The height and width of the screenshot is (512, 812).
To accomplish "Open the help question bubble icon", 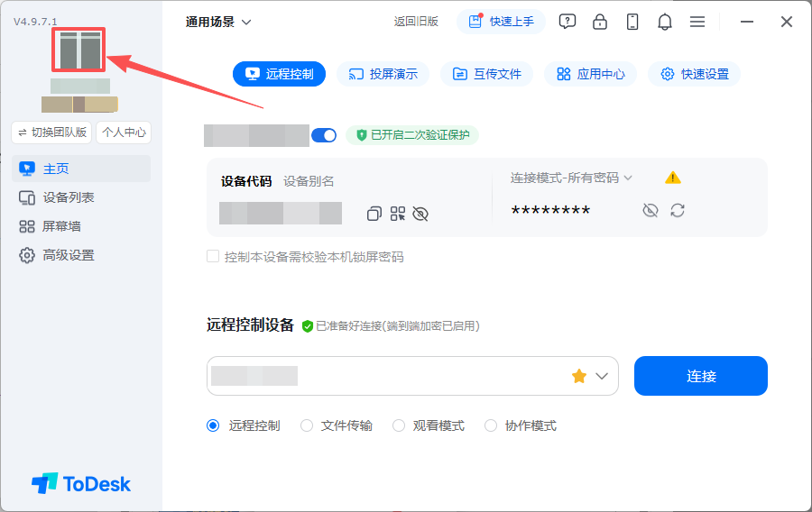I will [567, 22].
